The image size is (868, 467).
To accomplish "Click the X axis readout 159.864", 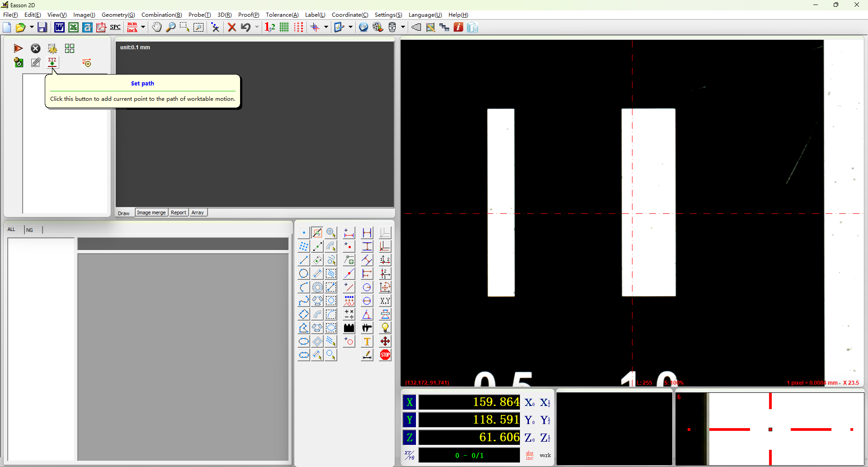I will pos(469,402).
